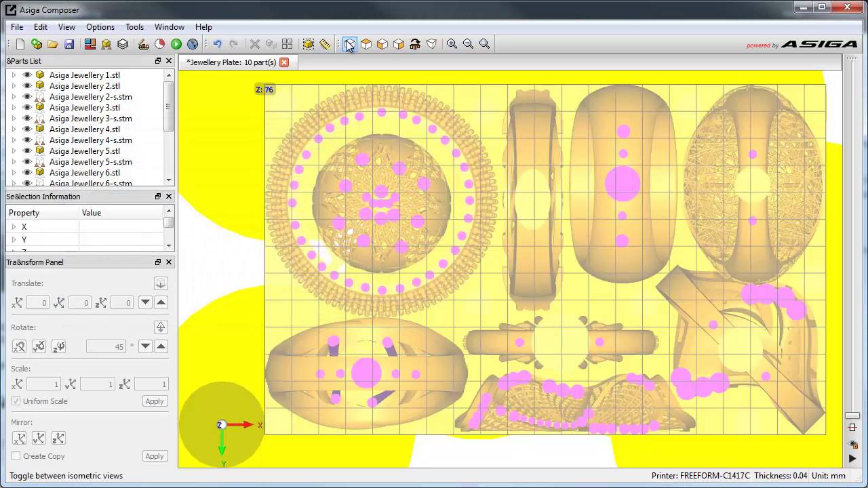Image resolution: width=868 pixels, height=488 pixels.
Task: Expand Asiga Jewellery 2.stl tree node
Action: click(x=14, y=86)
